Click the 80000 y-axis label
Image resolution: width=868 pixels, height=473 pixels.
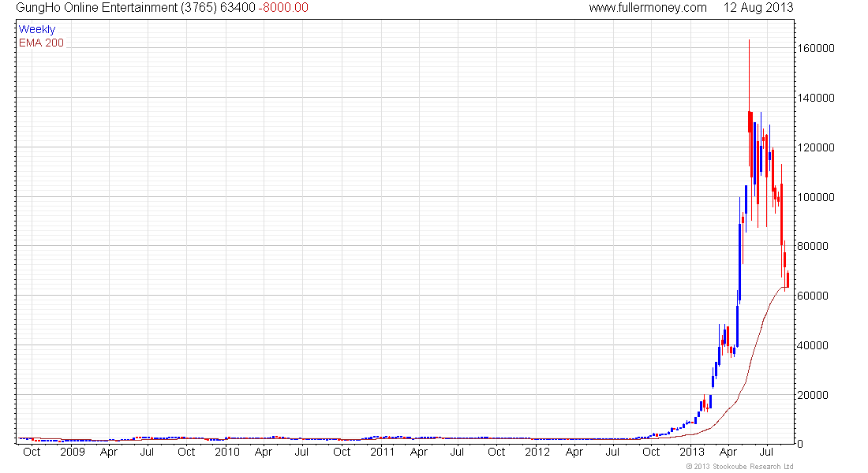click(x=813, y=246)
